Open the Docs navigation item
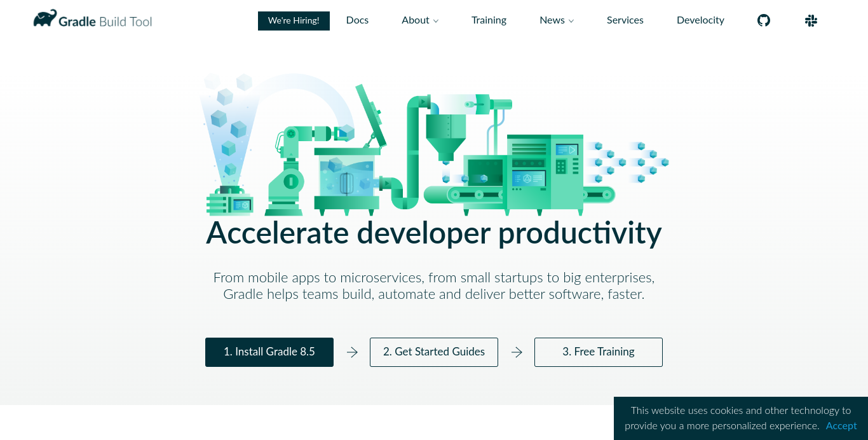The height and width of the screenshot is (440, 868). click(357, 20)
